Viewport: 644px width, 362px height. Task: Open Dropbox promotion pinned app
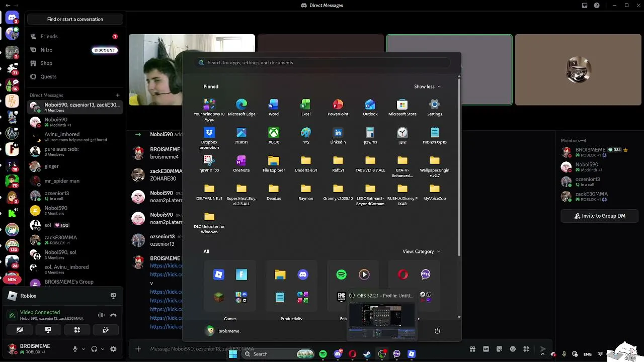[209, 138]
